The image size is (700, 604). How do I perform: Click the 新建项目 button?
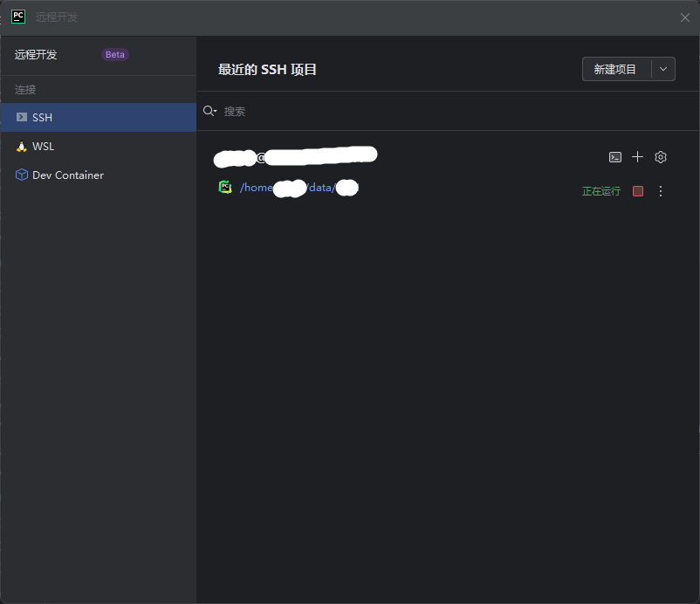pos(616,69)
